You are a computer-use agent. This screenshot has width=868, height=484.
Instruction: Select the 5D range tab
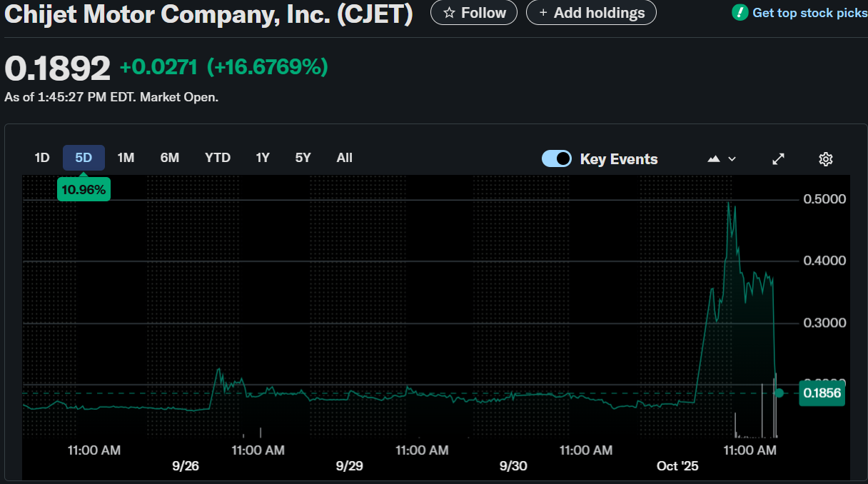[84, 158]
